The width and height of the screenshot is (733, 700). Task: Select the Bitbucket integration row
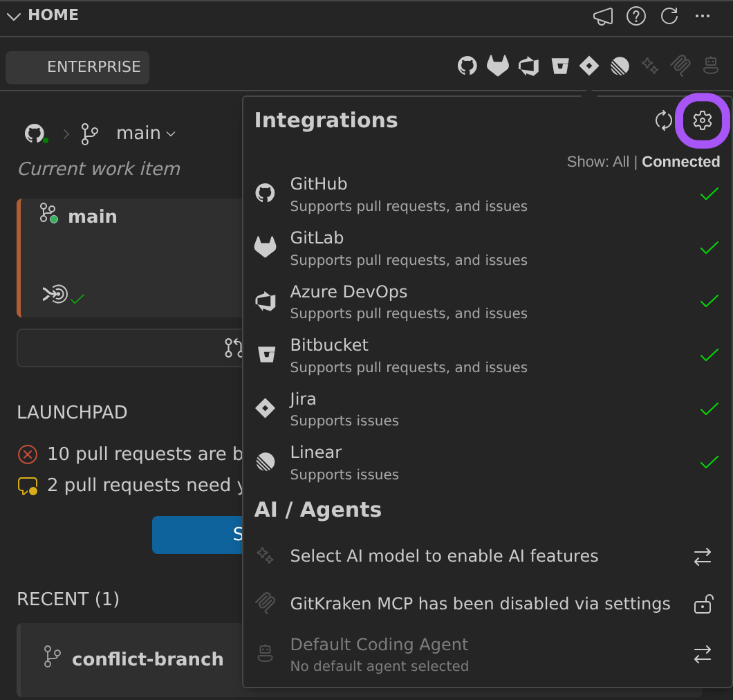pos(487,356)
